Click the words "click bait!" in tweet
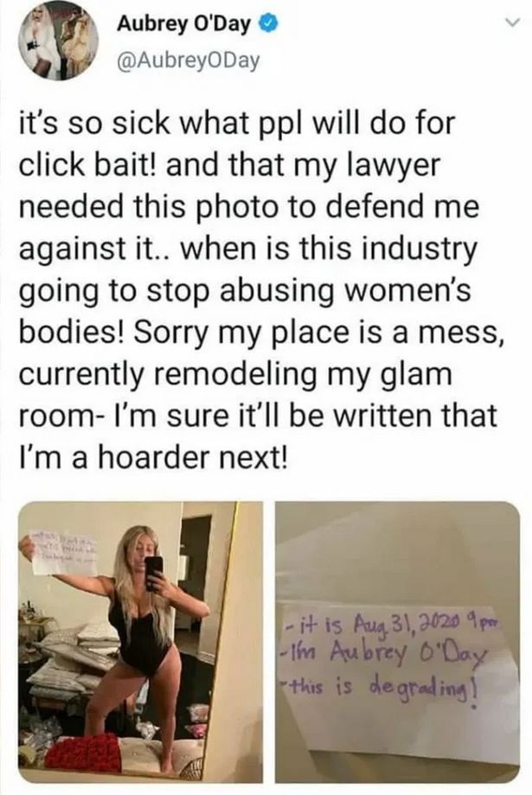Viewport: 532px width, 795px height. pyautogui.click(x=89, y=166)
